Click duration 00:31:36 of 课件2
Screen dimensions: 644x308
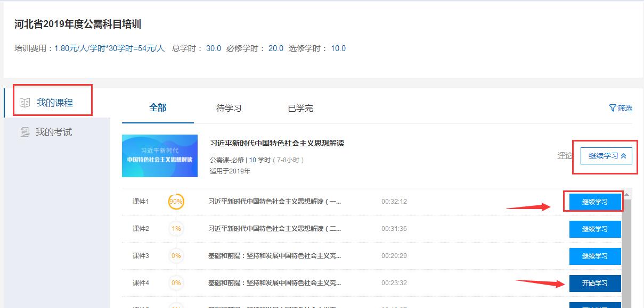tap(394, 229)
